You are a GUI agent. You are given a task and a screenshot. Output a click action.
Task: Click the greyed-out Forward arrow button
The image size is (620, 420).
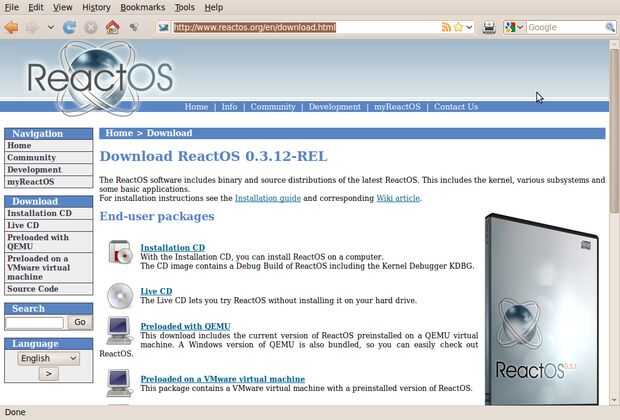(x=33, y=27)
